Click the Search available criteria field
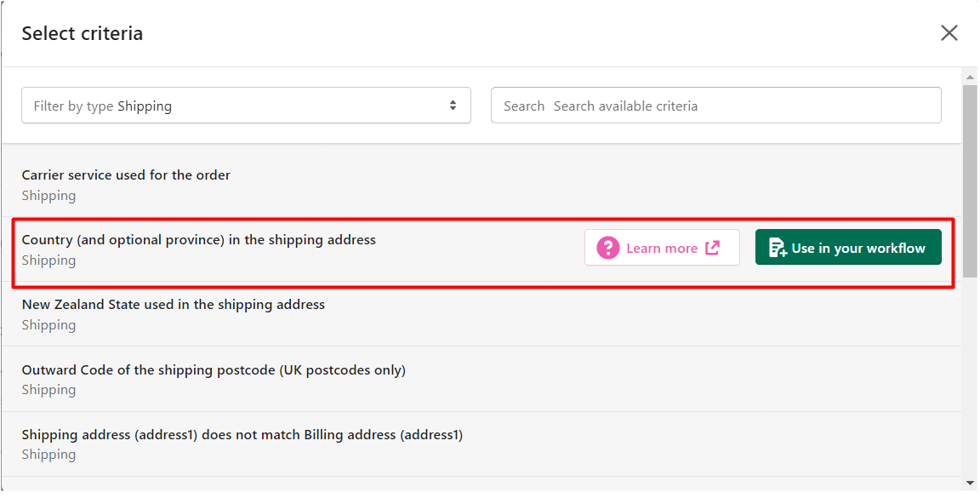 (x=716, y=106)
